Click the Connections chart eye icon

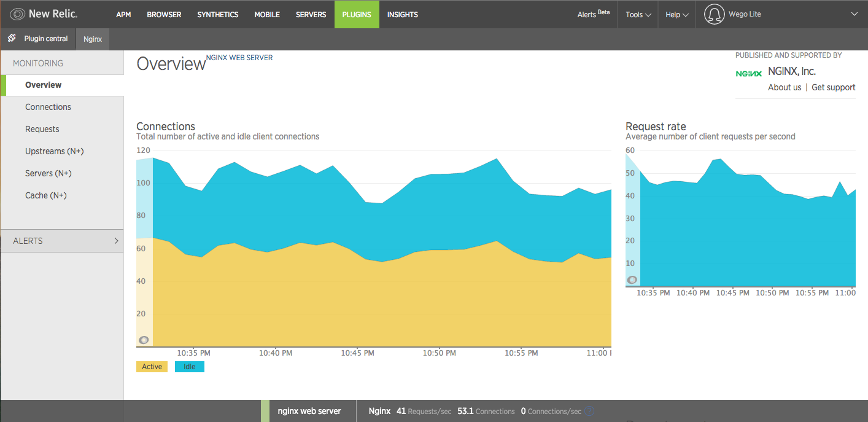(144, 340)
